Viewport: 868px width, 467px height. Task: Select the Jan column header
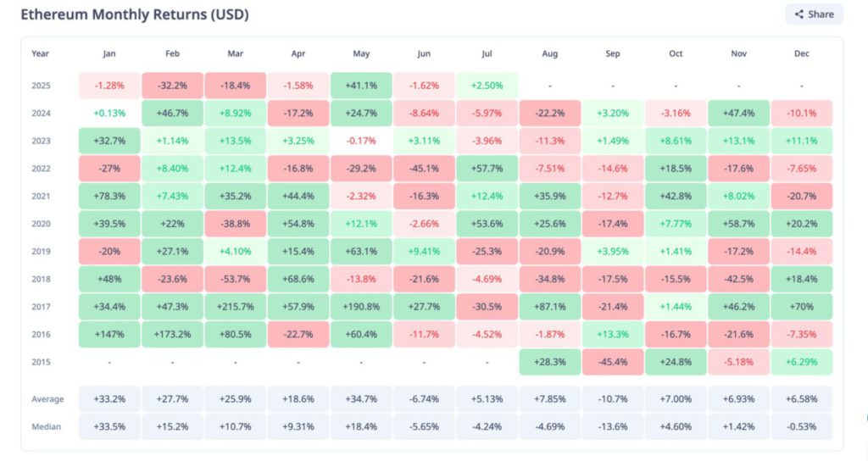coord(109,53)
